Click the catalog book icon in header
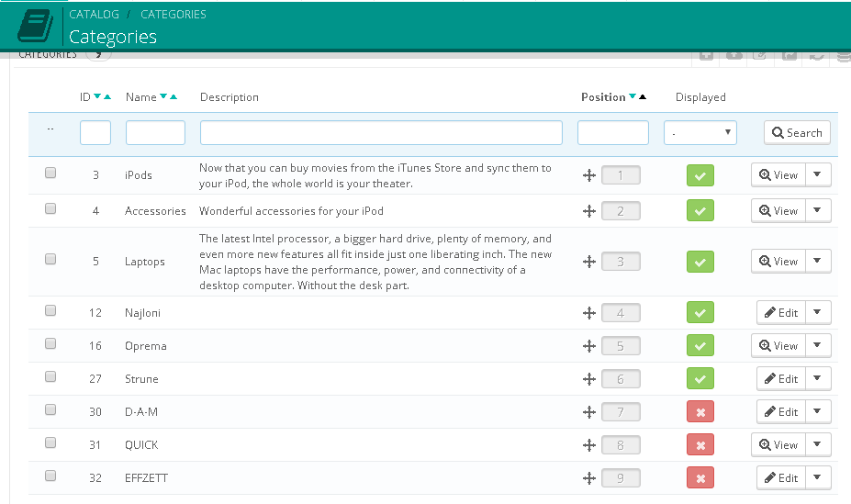 (x=35, y=26)
